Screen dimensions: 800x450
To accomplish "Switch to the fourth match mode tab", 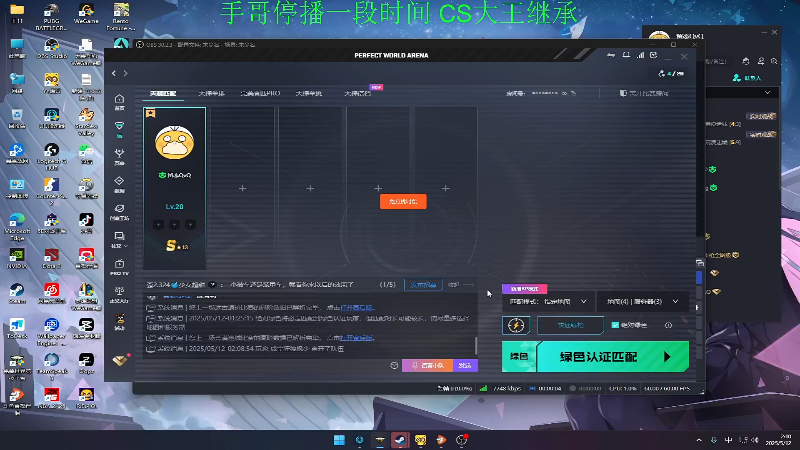I will click(309, 93).
